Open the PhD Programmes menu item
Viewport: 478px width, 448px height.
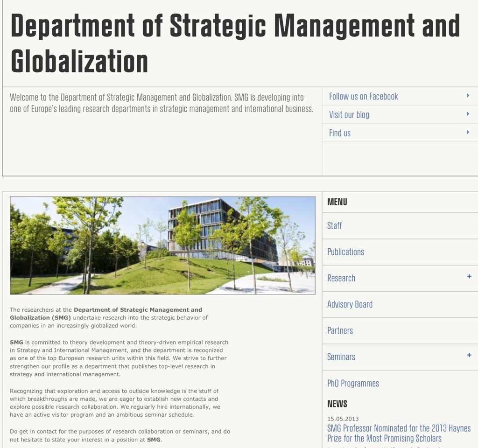(353, 384)
